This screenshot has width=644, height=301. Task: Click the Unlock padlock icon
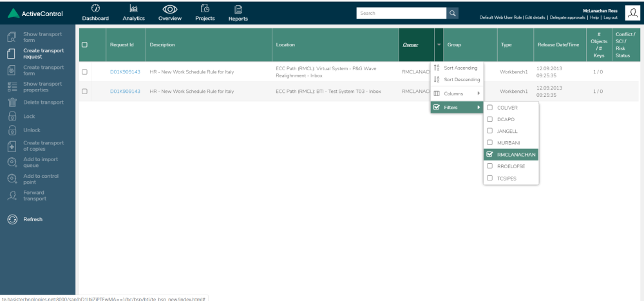click(12, 130)
